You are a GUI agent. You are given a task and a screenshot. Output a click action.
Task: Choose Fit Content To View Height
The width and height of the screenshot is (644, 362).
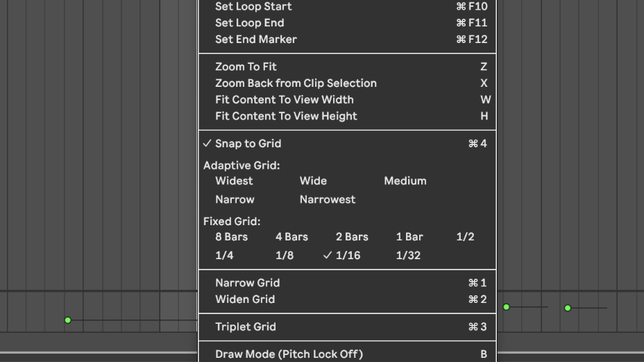[x=286, y=117]
